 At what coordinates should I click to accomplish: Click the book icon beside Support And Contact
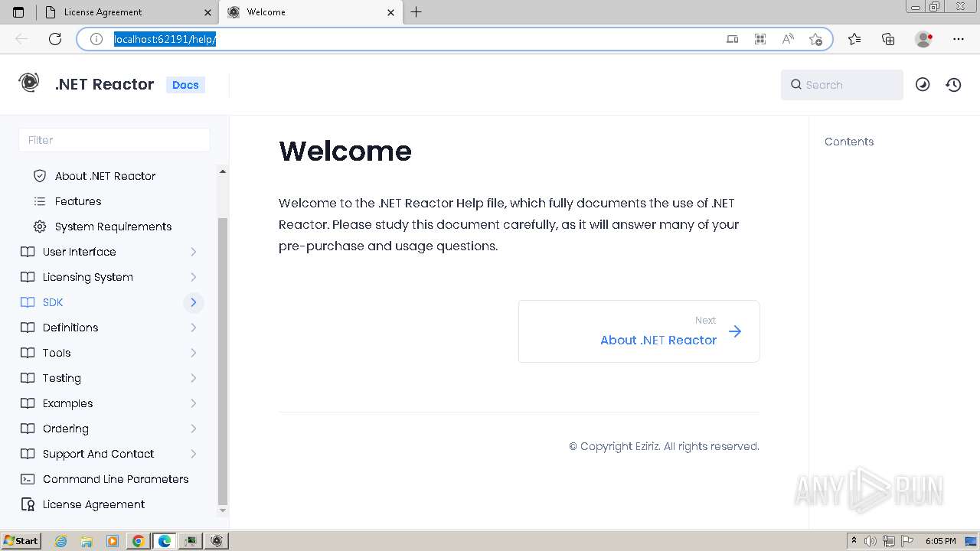(28, 454)
